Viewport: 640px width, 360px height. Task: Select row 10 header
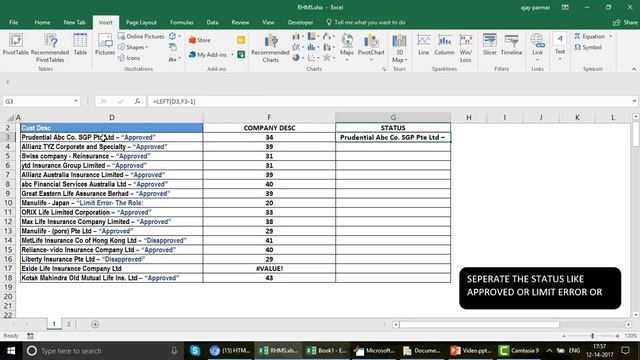pyautogui.click(x=8, y=203)
